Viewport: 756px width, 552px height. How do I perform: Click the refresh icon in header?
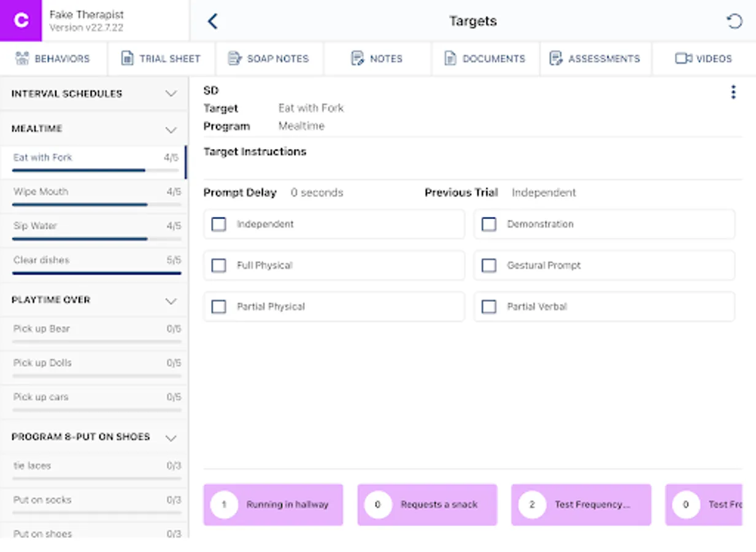(734, 21)
